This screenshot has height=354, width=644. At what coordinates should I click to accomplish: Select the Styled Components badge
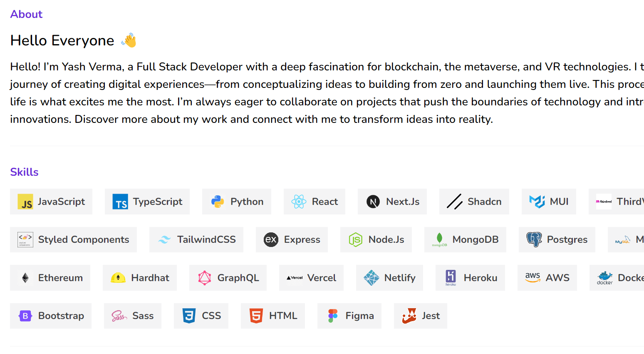tap(73, 239)
